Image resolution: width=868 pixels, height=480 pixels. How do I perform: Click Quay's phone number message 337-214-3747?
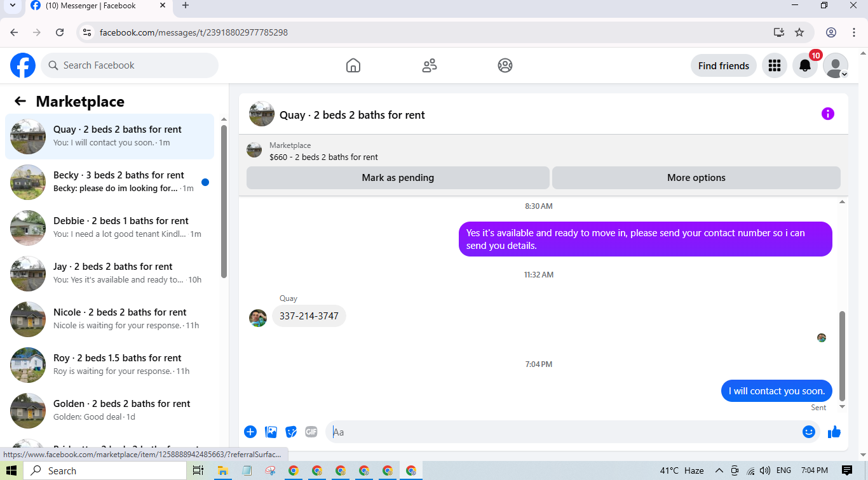coord(309,316)
